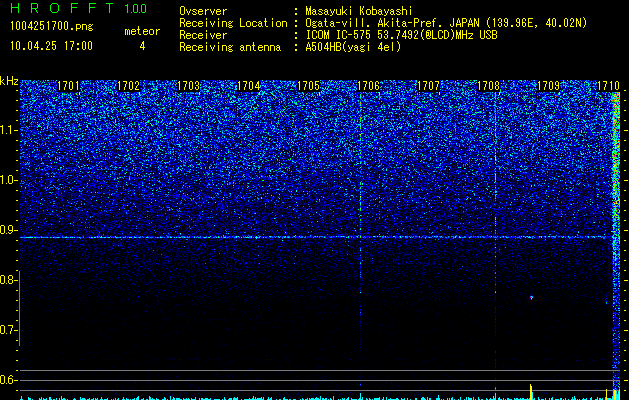
Task: Click the observer name Masayuki Kobayashi
Action: tap(359, 11)
